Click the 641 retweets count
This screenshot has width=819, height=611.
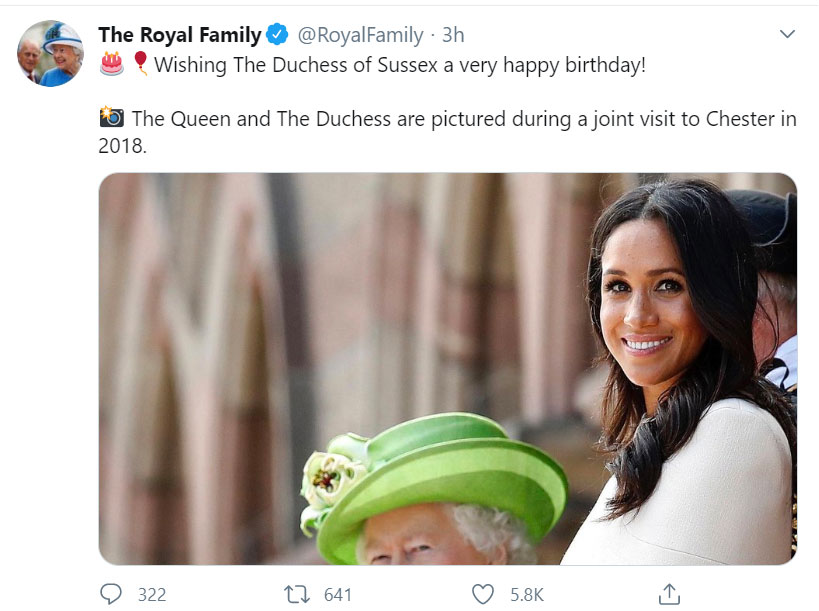[338, 594]
